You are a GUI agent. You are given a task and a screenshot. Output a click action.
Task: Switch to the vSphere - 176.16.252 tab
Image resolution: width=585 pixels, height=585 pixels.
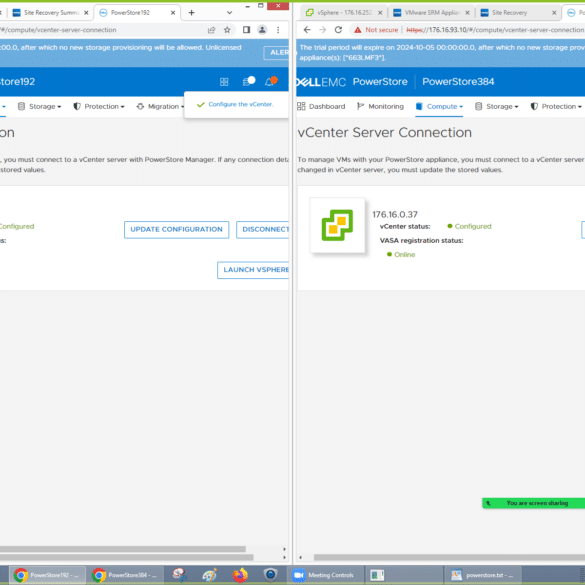[x=344, y=13]
